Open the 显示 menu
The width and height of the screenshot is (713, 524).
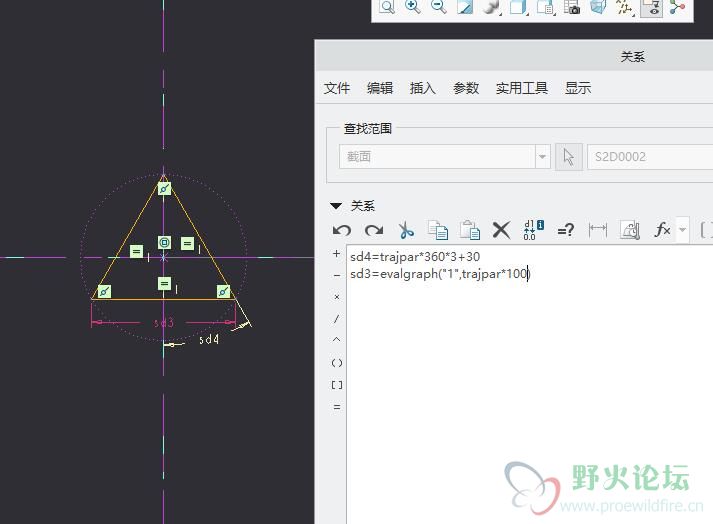tap(578, 88)
